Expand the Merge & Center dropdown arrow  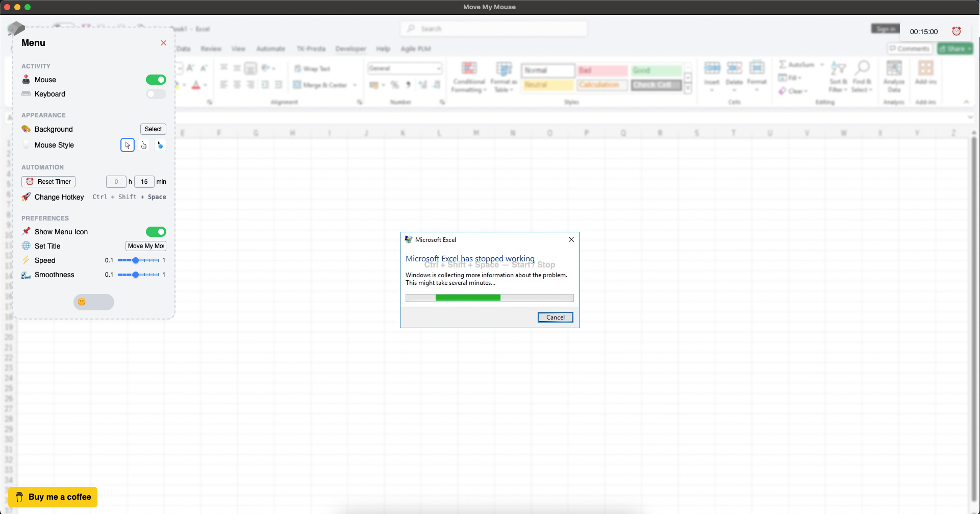tap(355, 85)
